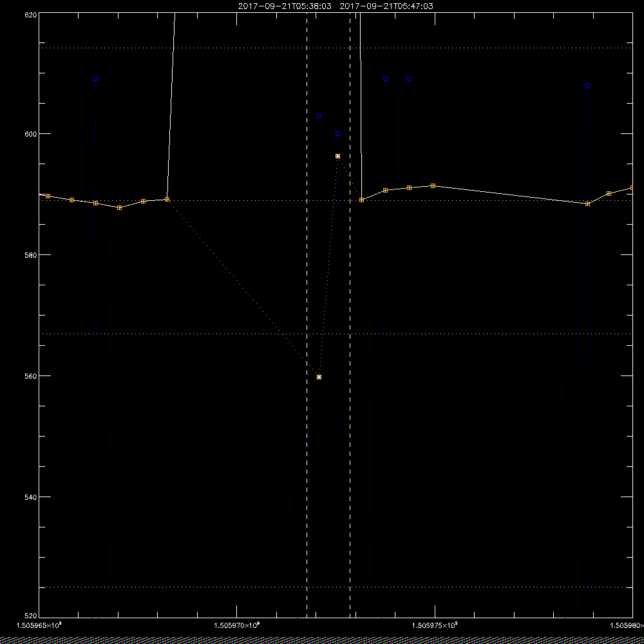Click the x-axis label 1.505970×10⁹
Image resolution: width=644 pixels, height=644 pixels.
click(237, 625)
